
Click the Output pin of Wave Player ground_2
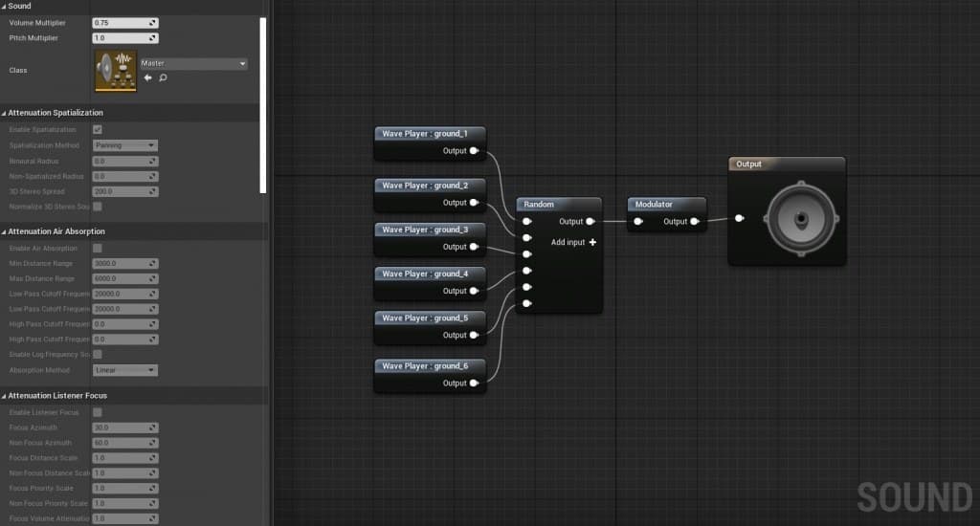475,203
